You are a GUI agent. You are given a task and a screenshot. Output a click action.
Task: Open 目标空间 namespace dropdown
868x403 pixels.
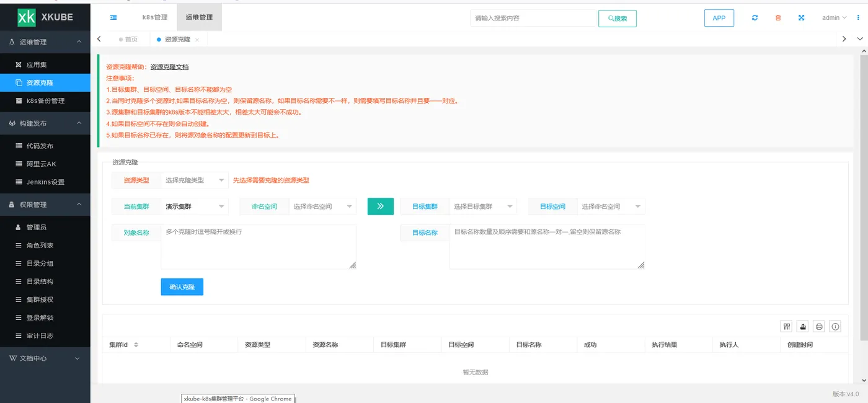[x=611, y=206]
